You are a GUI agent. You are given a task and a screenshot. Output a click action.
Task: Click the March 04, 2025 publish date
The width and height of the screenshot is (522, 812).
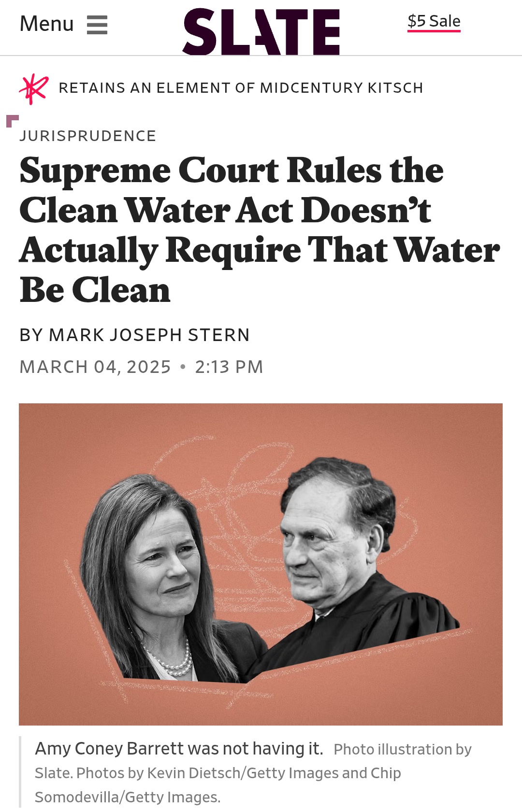(x=95, y=367)
